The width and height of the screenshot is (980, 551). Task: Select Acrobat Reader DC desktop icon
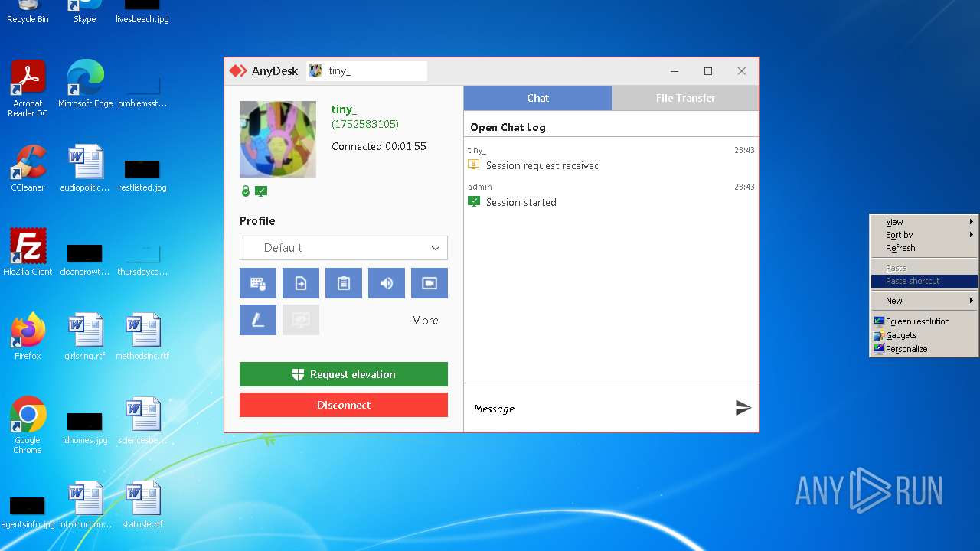(x=28, y=89)
